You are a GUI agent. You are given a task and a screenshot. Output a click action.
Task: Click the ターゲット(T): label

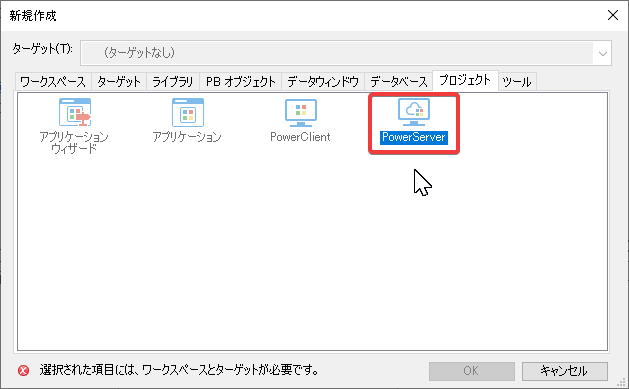tap(43, 49)
